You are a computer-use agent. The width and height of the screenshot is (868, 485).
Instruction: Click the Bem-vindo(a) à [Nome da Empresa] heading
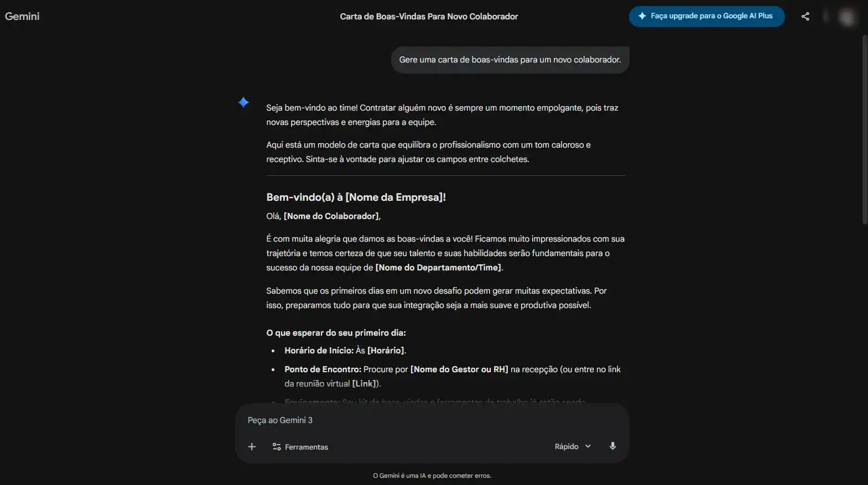[356, 197]
